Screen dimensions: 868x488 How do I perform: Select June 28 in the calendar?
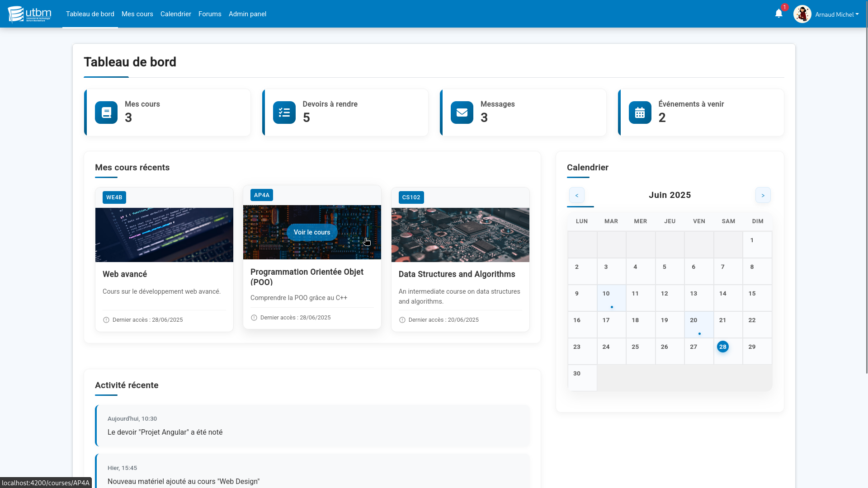point(722,347)
